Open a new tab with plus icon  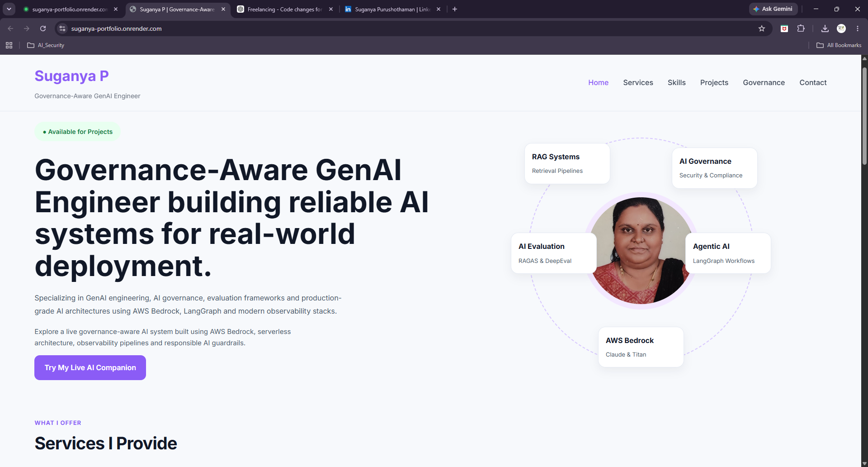click(x=455, y=9)
